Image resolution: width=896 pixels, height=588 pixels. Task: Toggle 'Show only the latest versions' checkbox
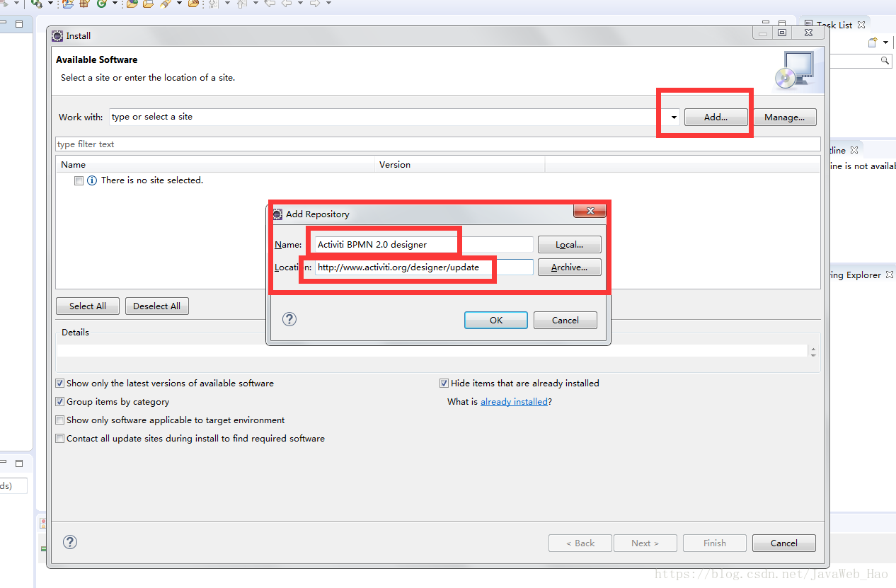pos(60,384)
